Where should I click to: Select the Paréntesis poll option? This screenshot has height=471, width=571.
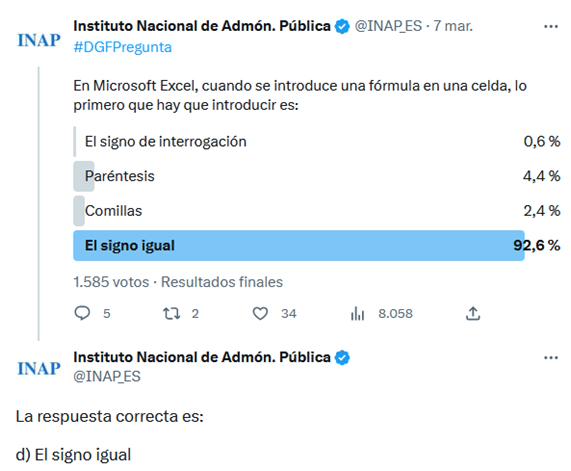pyautogui.click(x=316, y=176)
